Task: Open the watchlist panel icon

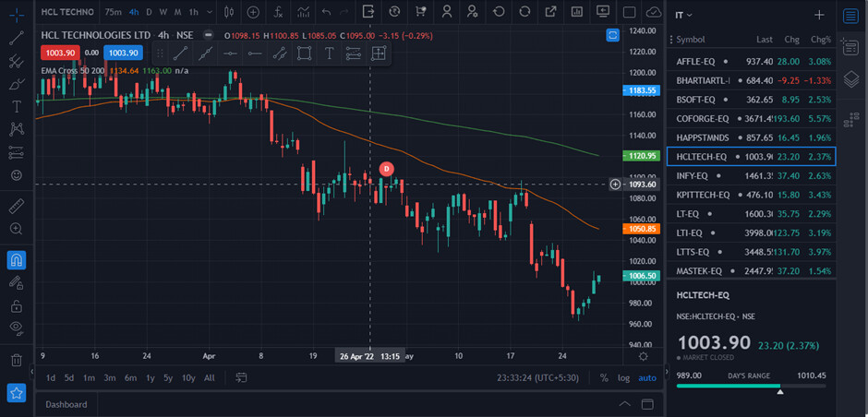Action: pos(850,16)
